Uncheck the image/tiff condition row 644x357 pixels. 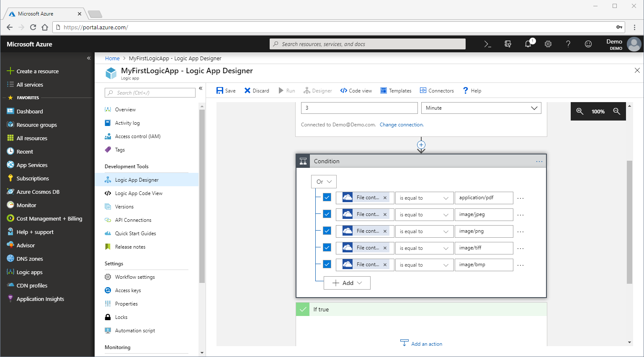(x=327, y=247)
